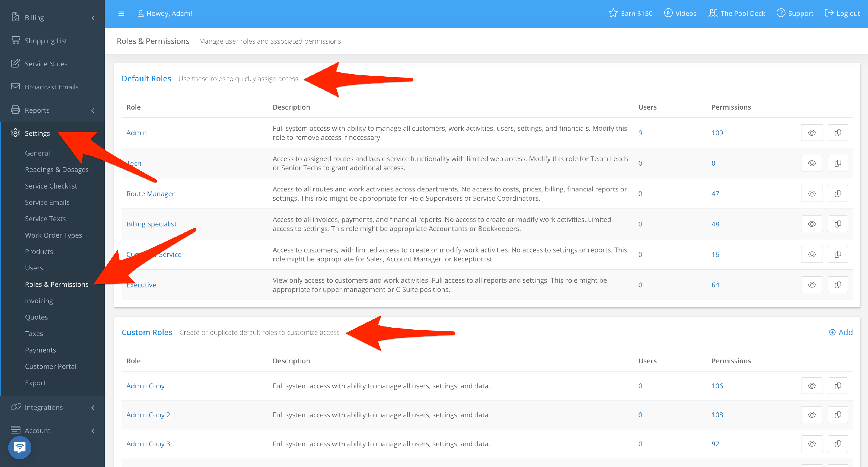Click Admin role's 109 permissions count
The image size is (868, 467).
click(717, 133)
